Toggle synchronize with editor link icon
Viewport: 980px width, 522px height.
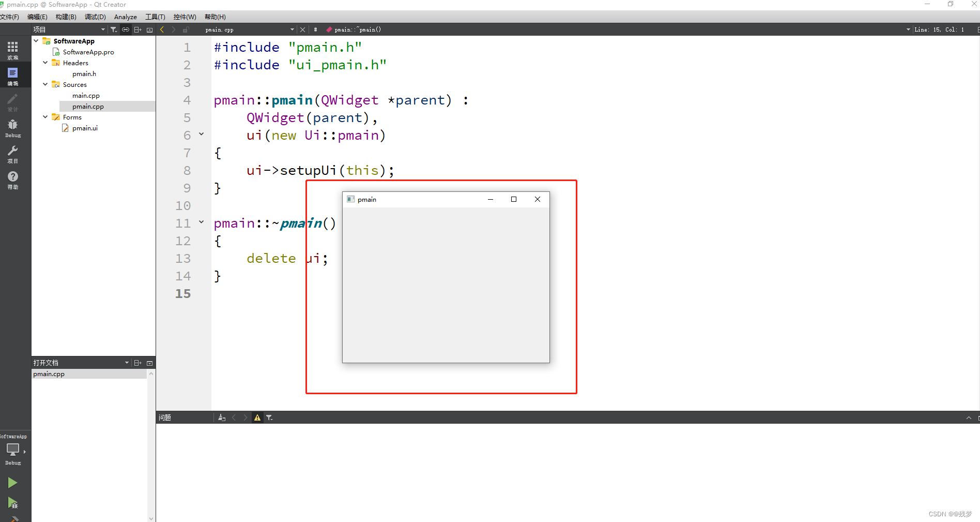click(126, 29)
